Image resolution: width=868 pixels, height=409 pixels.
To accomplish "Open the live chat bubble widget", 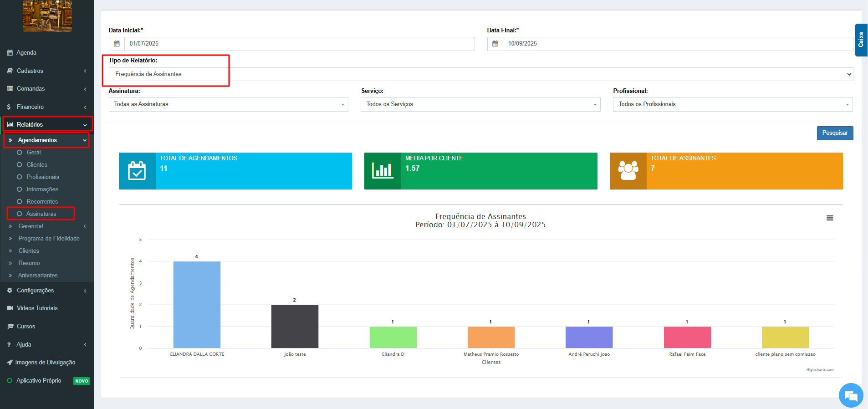I will (850, 395).
